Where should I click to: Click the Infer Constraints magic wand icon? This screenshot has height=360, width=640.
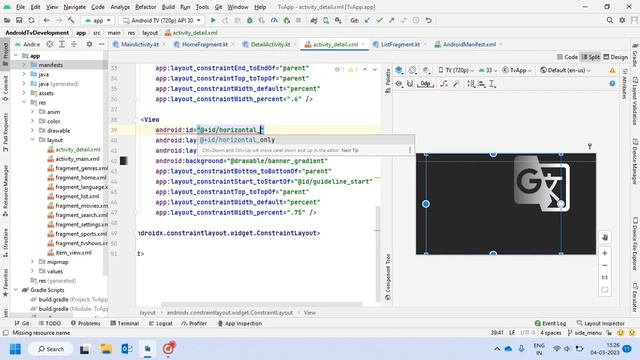tap(456, 84)
